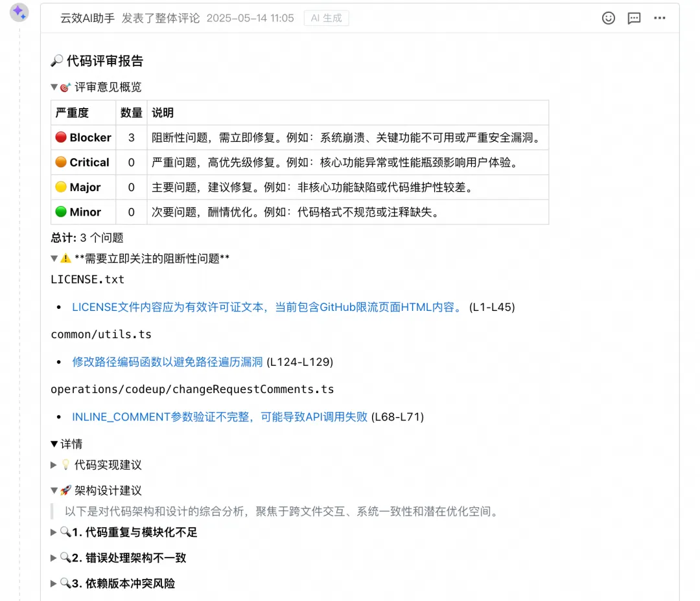Viewport: 700px width, 601px height.
Task: Click the AI 生成 tag
Action: (x=326, y=18)
